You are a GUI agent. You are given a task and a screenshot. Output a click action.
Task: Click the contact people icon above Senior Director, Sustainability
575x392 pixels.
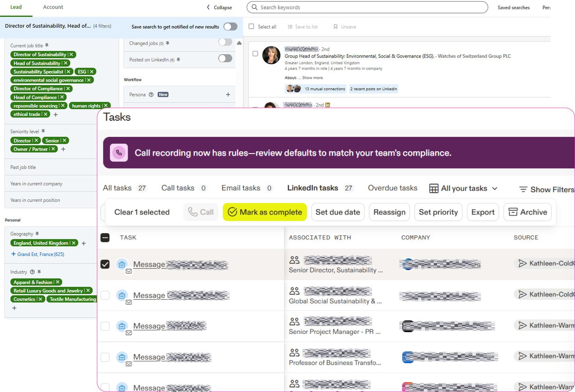point(294,260)
